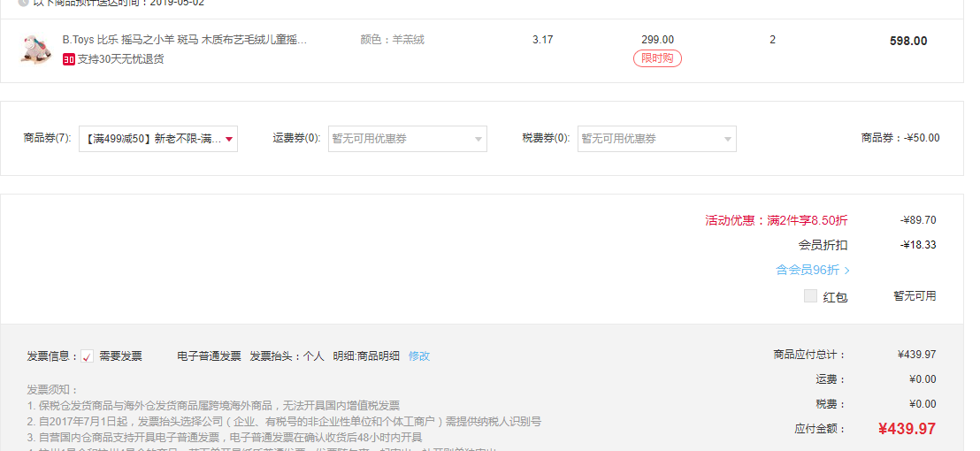
Task: Click the 应付金额 ¥439.97 total
Action: tap(907, 429)
